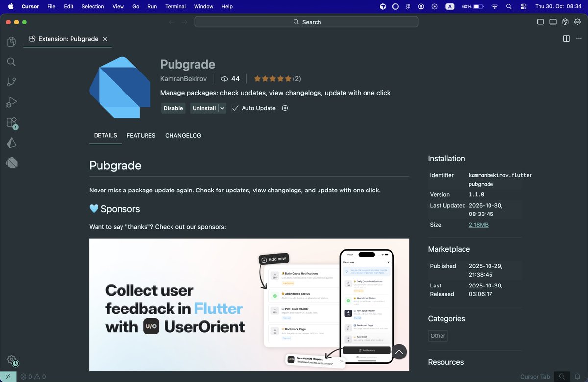This screenshot has height=382, width=588.
Task: Click the scroll-to-top arrow button
Action: coord(399,352)
